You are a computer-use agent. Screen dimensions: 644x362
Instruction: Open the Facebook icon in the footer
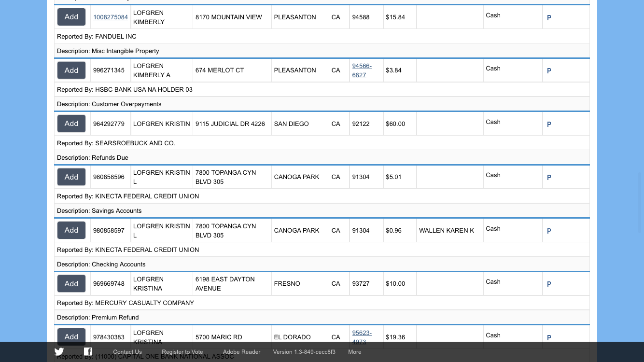[88, 352]
